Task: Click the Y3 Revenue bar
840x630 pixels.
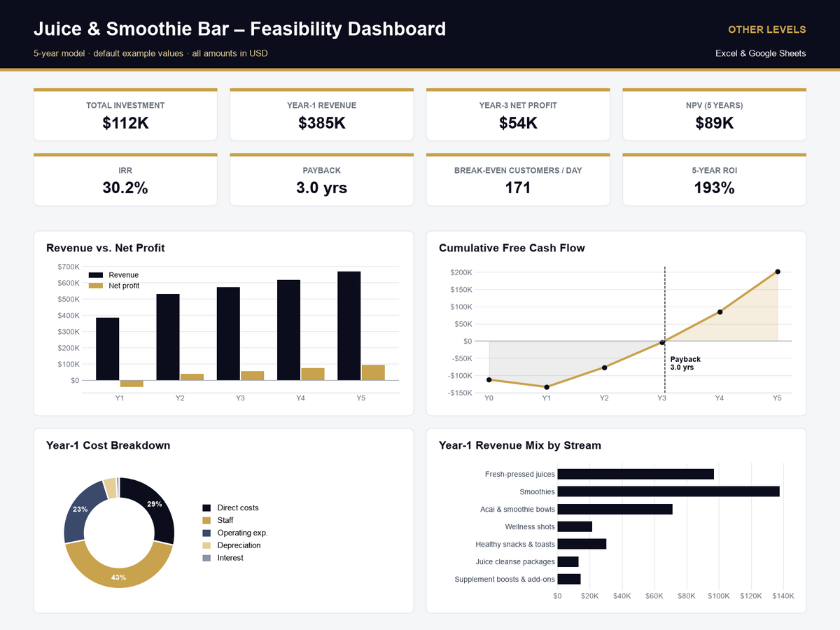Action: point(228,334)
